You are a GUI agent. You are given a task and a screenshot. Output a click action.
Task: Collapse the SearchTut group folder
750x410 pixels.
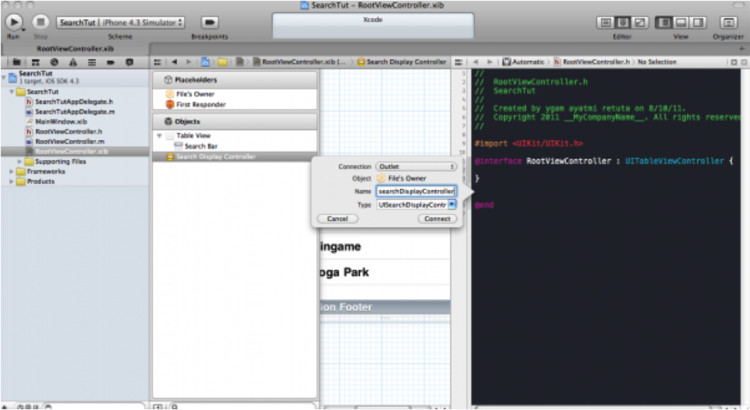pyautogui.click(x=13, y=92)
